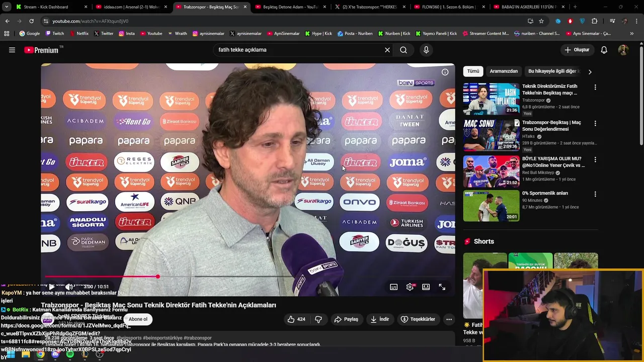Clear the search box with the X

point(387,50)
